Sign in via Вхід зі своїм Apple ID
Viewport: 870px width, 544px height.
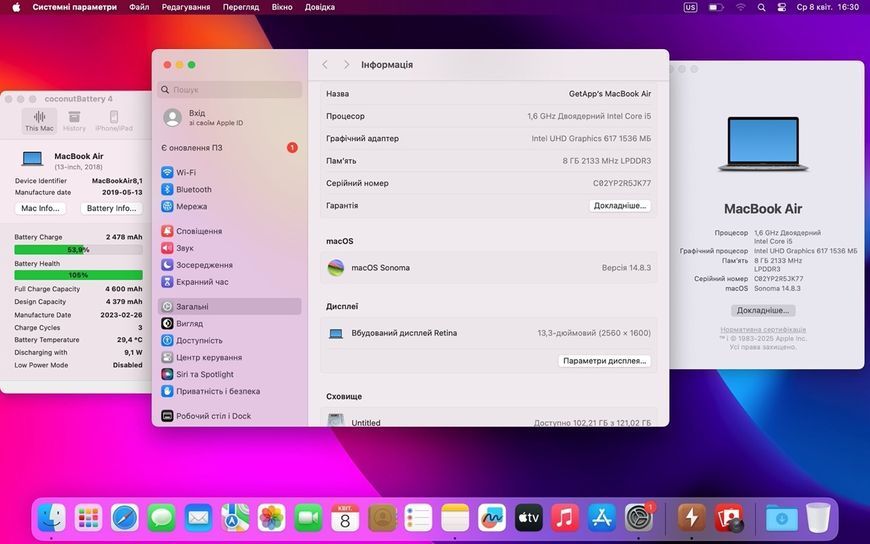[x=230, y=118]
